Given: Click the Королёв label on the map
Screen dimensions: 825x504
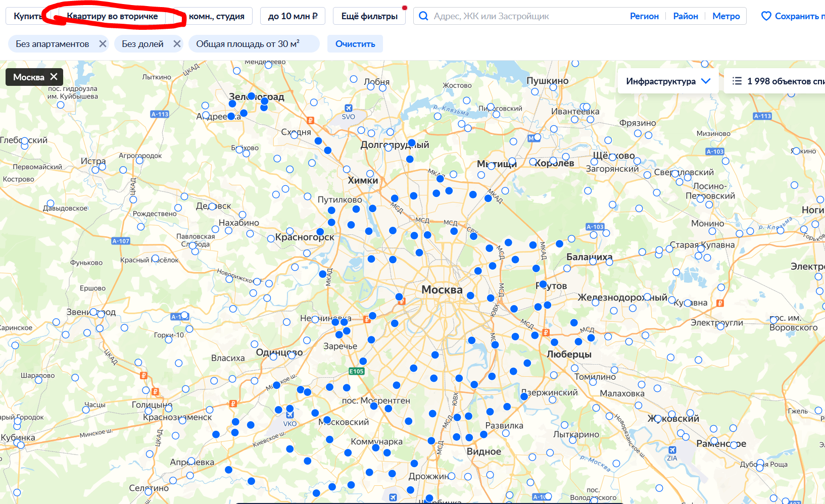Looking at the screenshot, I should click(x=554, y=163).
